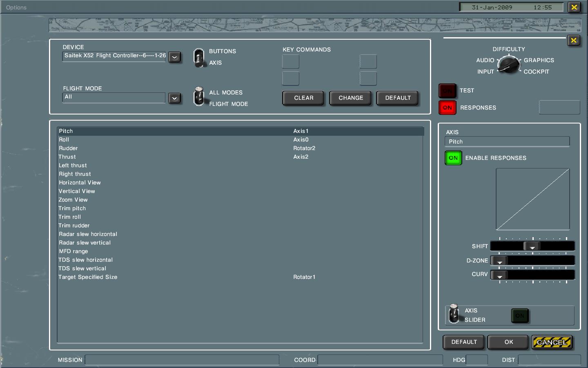Image resolution: width=588 pixels, height=368 pixels.
Task: Click the CHANGE key command button
Action: [351, 98]
